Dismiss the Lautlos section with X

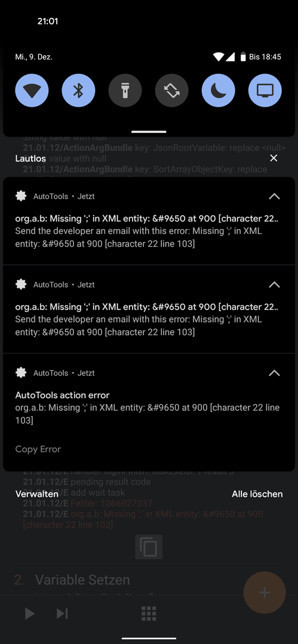[274, 158]
